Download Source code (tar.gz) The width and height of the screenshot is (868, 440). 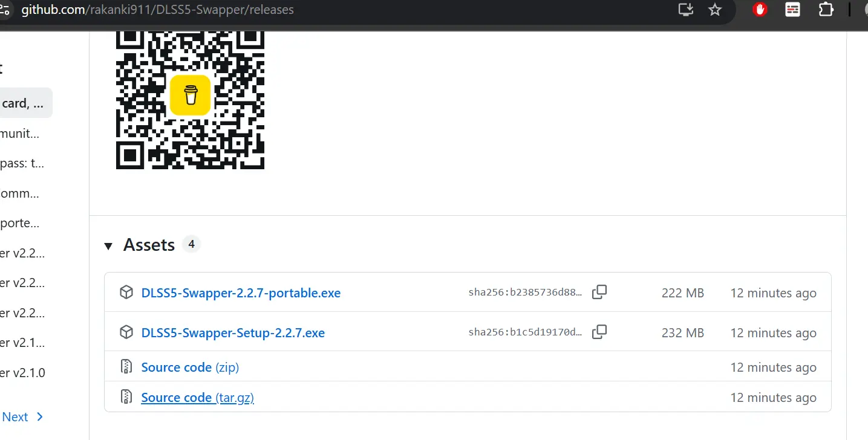pos(197,398)
